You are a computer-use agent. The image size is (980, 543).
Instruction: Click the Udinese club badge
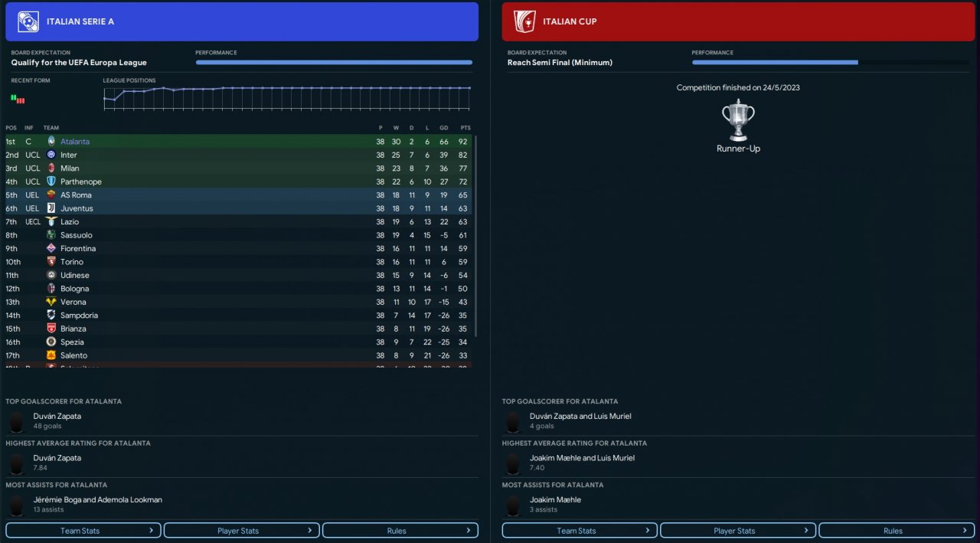[51, 276]
